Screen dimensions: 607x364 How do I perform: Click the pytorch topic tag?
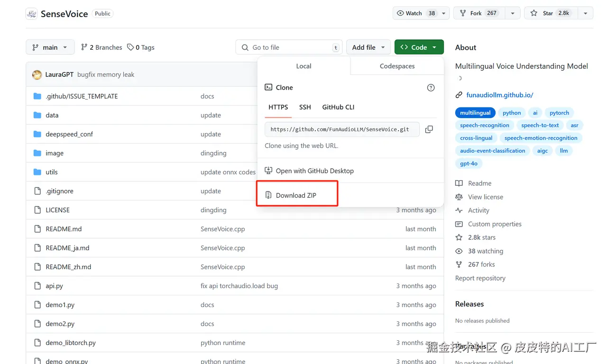[559, 113]
